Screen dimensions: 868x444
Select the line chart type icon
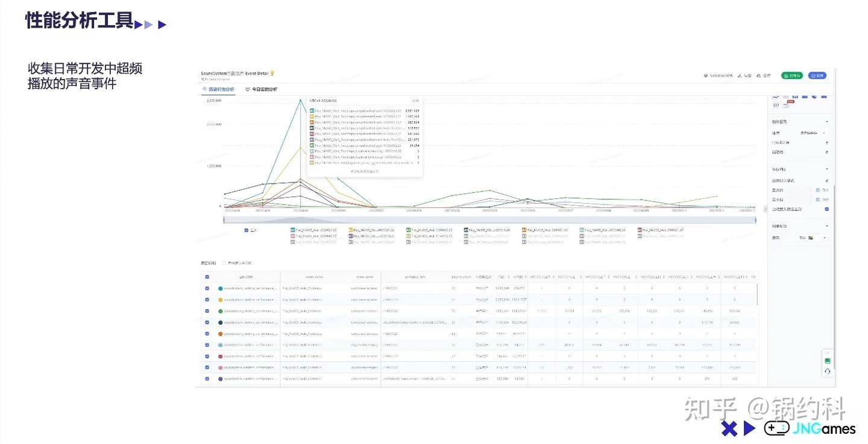tap(776, 96)
